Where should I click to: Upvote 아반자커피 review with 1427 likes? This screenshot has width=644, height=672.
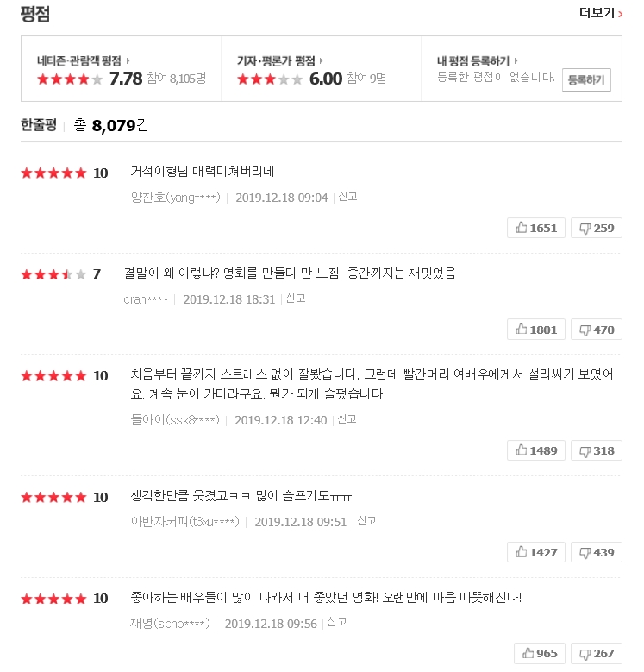[537, 552]
